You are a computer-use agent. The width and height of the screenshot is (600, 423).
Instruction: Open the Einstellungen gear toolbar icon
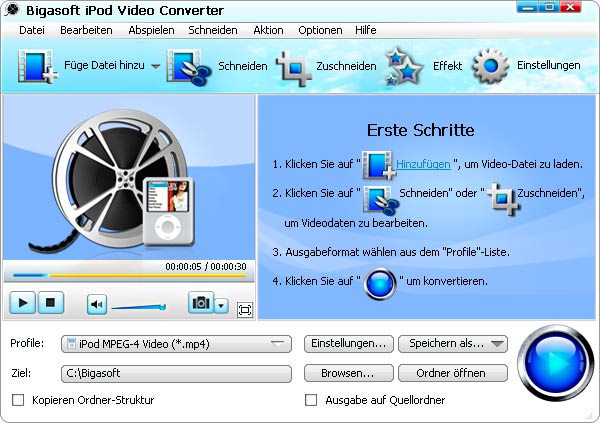click(x=491, y=66)
